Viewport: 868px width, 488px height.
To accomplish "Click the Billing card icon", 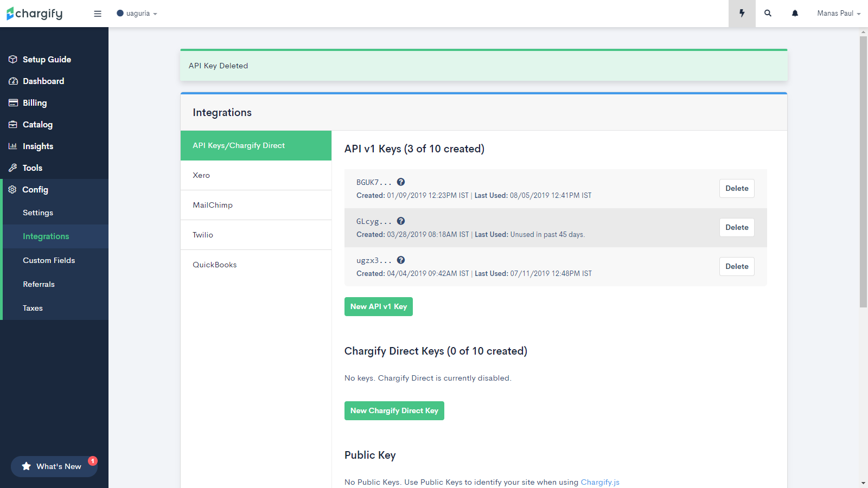I will (13, 103).
